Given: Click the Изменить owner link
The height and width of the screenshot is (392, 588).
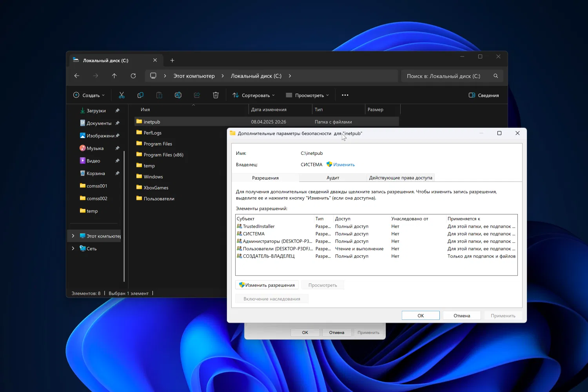Looking at the screenshot, I should pyautogui.click(x=344, y=165).
